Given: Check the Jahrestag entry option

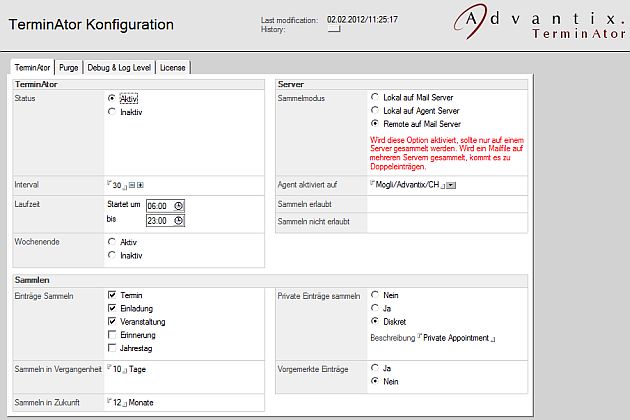Looking at the screenshot, I should coord(112,348).
